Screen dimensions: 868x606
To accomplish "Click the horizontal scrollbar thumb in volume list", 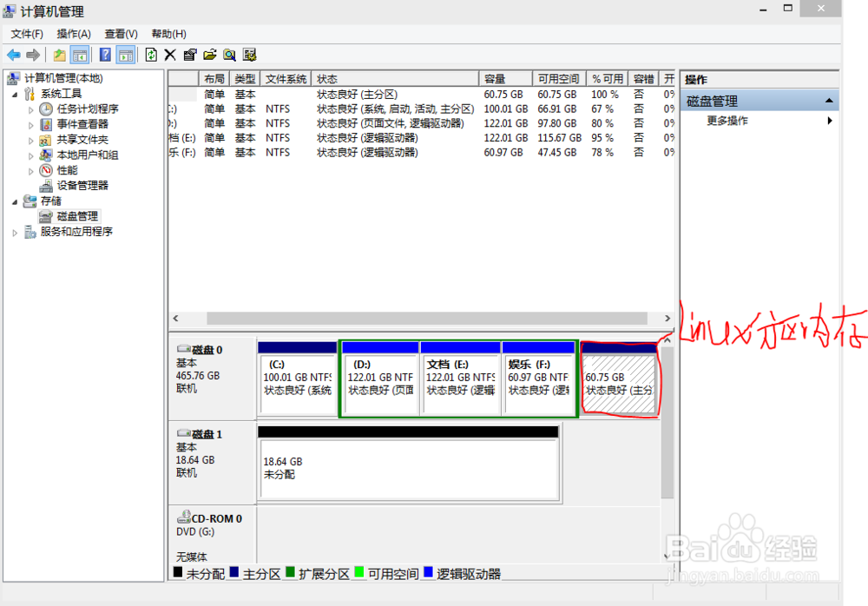I will (x=427, y=319).
